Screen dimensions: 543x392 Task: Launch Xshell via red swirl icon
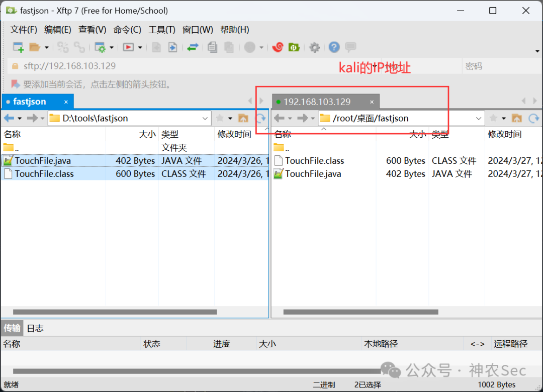tap(278, 47)
